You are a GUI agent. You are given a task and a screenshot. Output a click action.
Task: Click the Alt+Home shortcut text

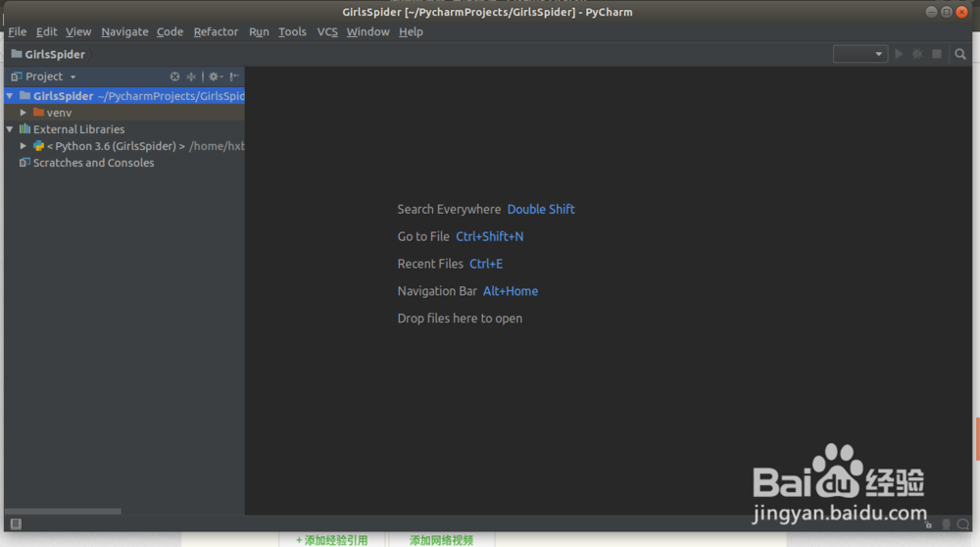pos(510,291)
